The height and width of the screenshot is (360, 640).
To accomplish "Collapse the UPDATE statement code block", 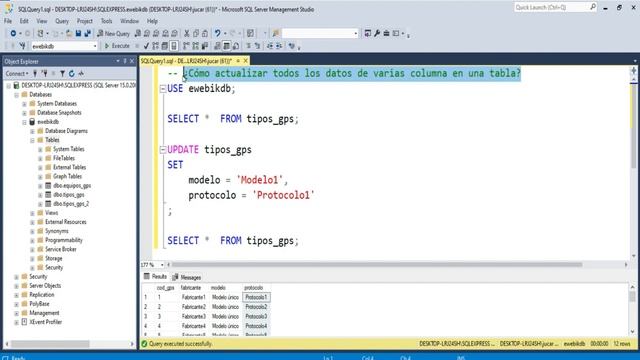I will tap(163, 150).
